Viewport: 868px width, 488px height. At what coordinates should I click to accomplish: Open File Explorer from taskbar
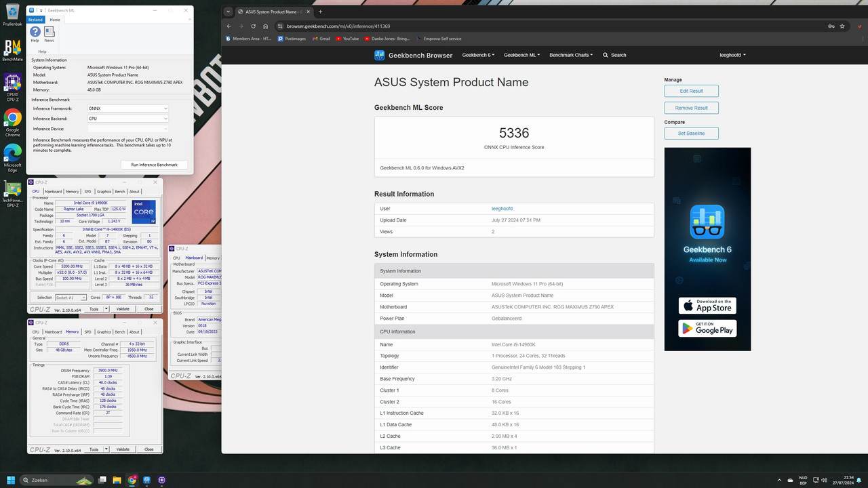[117, 480]
